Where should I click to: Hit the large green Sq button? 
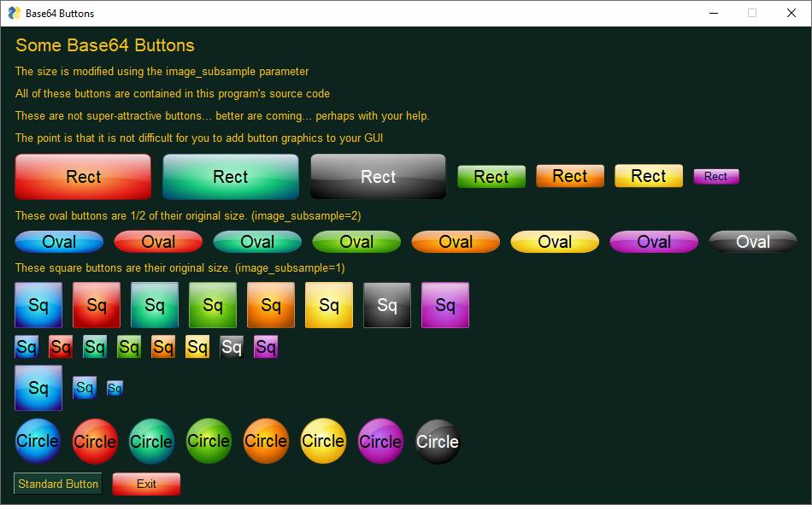tap(213, 305)
